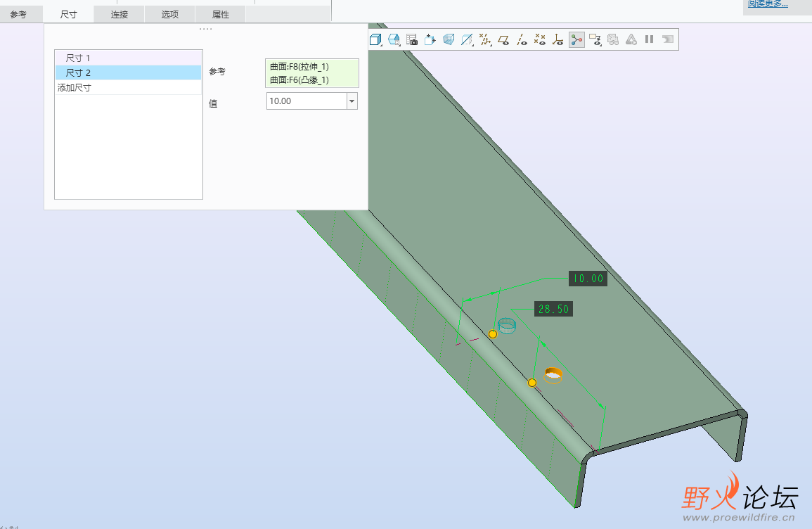This screenshot has height=529, width=812.
Task: Click the panel grip dots handle
Action: click(x=205, y=29)
